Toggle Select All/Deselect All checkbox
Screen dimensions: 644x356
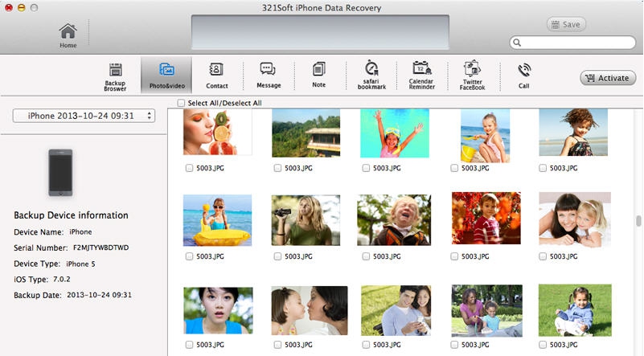click(181, 103)
